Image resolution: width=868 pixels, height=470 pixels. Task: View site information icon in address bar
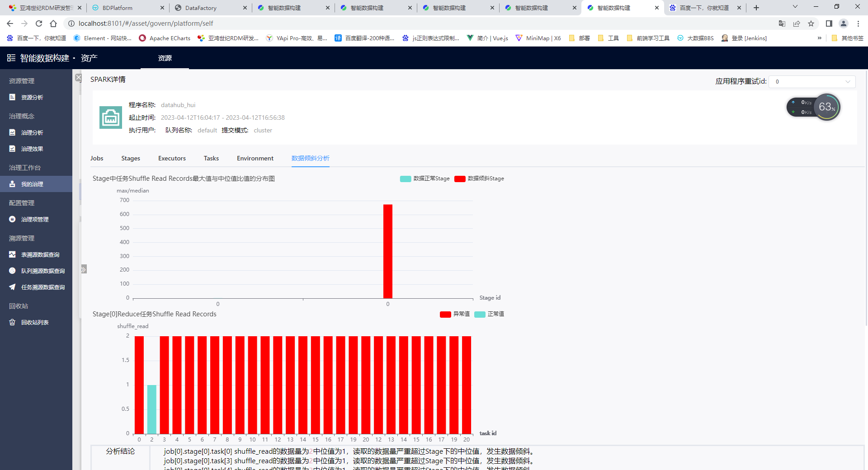click(71, 23)
